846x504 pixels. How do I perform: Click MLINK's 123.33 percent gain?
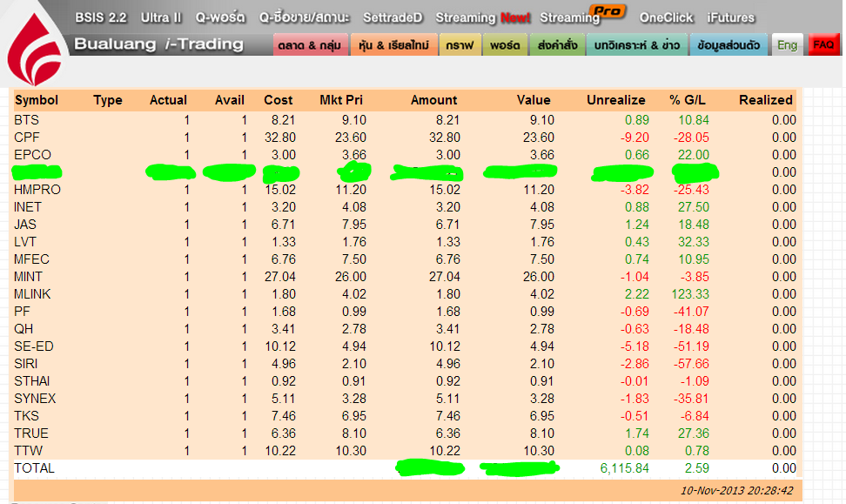(x=690, y=294)
